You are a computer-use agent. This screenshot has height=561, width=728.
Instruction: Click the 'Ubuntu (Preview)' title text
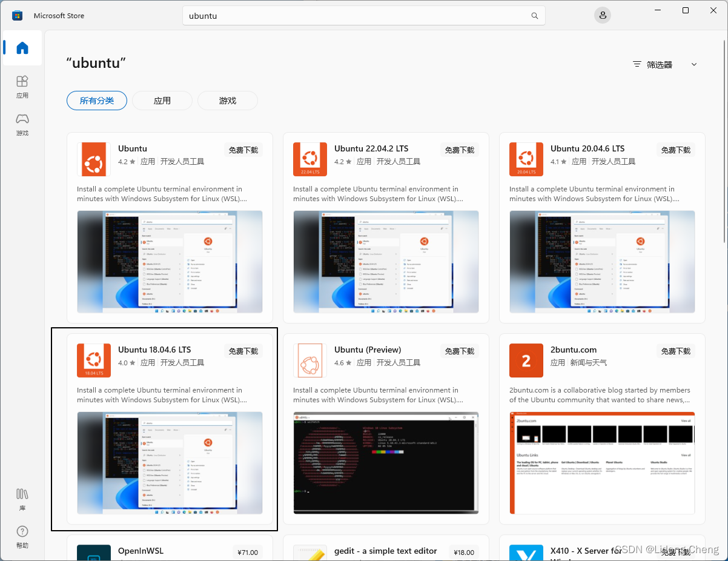click(x=368, y=350)
